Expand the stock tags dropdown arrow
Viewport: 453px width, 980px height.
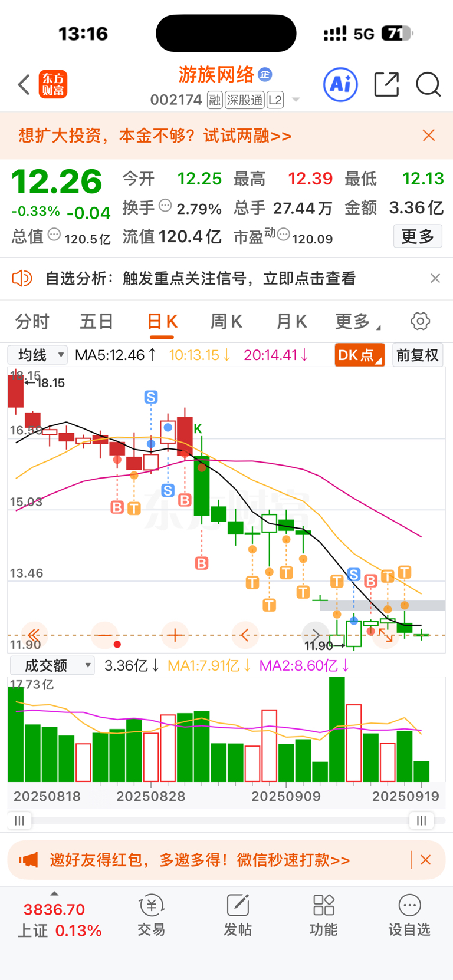tap(296, 100)
